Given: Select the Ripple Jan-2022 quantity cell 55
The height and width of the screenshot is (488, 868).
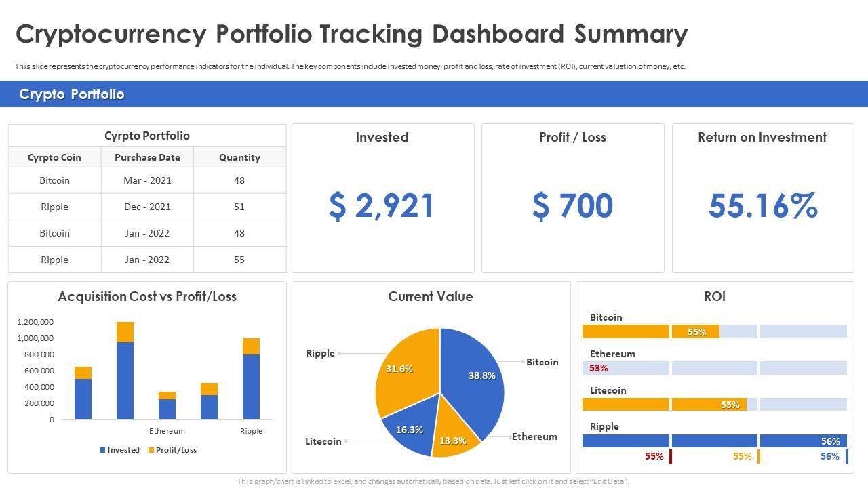Looking at the screenshot, I should point(239,260).
